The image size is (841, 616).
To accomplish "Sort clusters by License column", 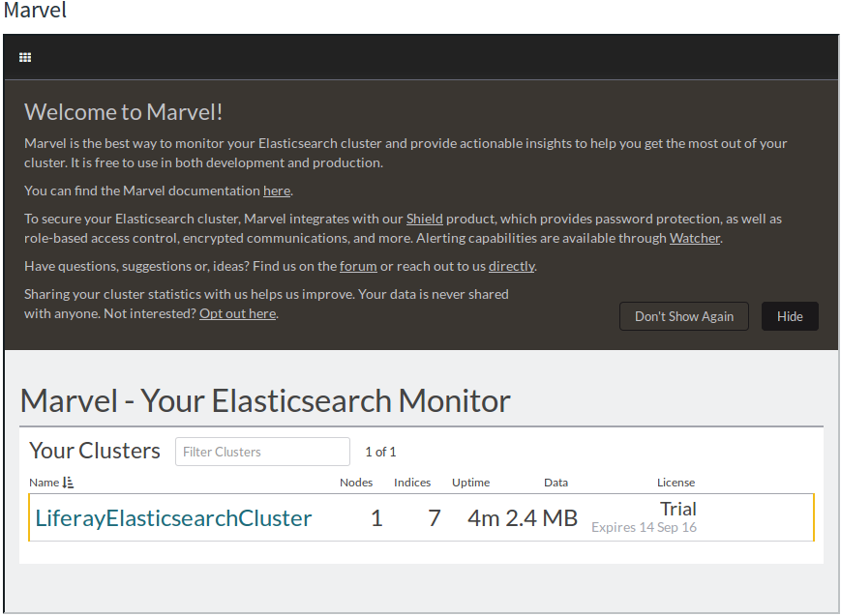I will (676, 483).
